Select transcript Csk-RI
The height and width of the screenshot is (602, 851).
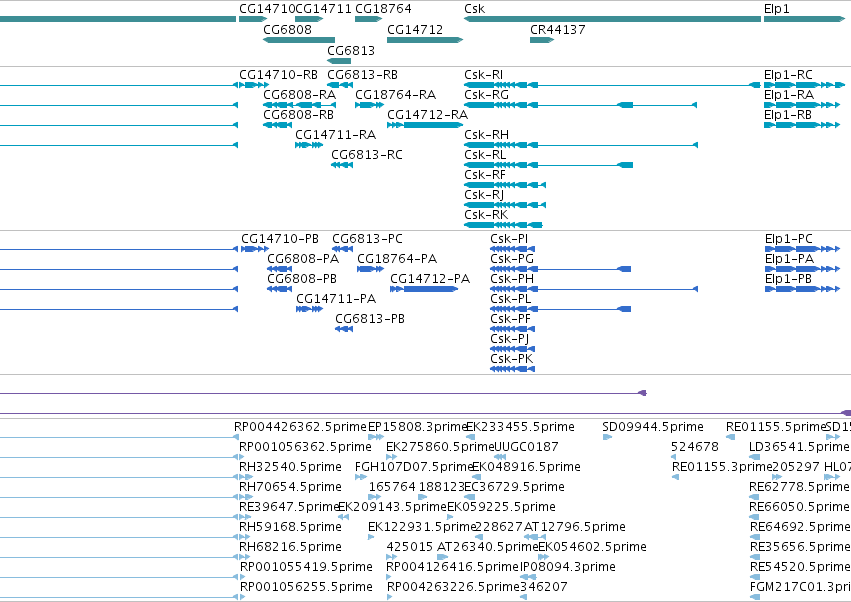point(612,85)
